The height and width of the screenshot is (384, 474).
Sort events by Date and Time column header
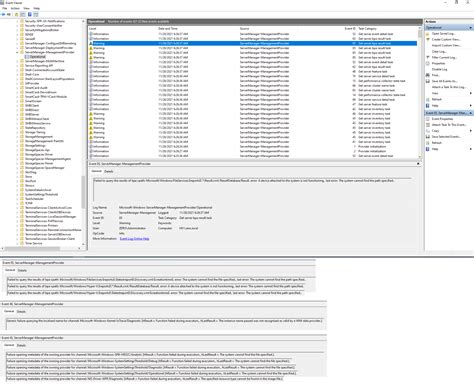[x=168, y=29]
